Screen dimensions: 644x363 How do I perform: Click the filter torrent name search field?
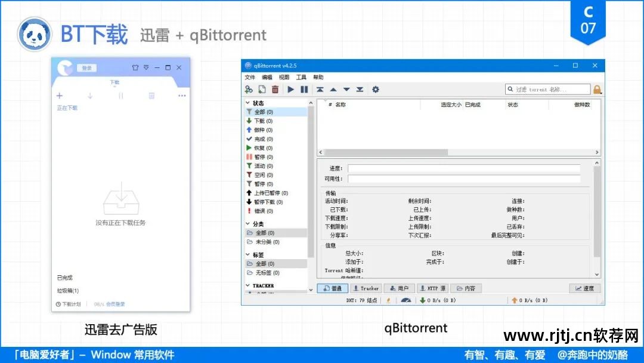coord(548,89)
